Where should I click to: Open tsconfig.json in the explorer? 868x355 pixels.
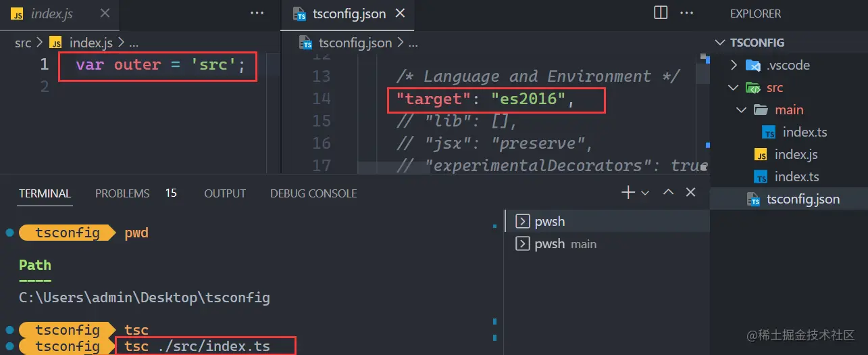789,199
